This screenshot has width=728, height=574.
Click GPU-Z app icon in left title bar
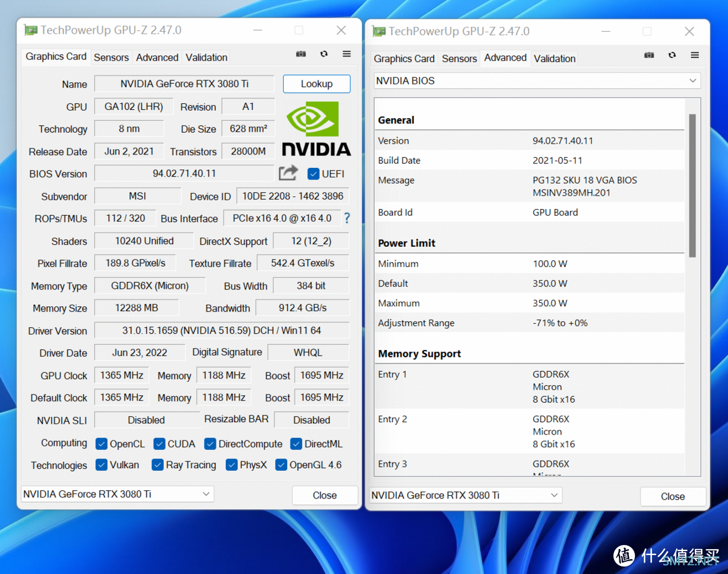pyautogui.click(x=30, y=30)
